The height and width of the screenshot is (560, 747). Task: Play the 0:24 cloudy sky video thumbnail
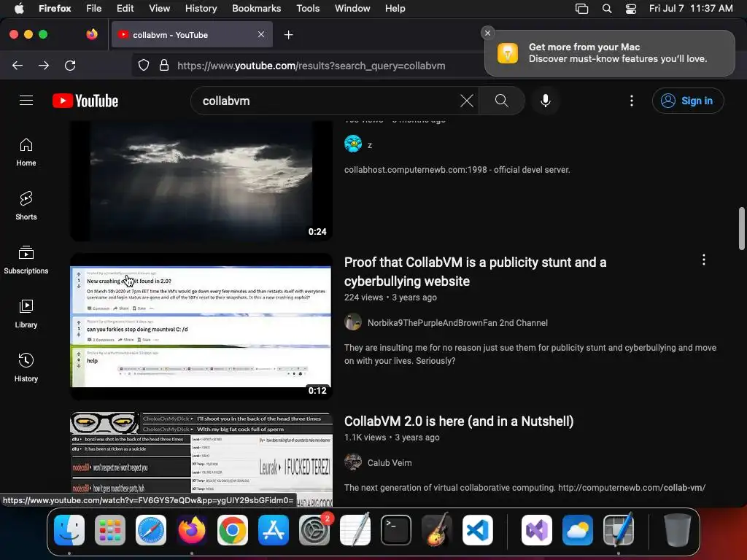click(201, 180)
